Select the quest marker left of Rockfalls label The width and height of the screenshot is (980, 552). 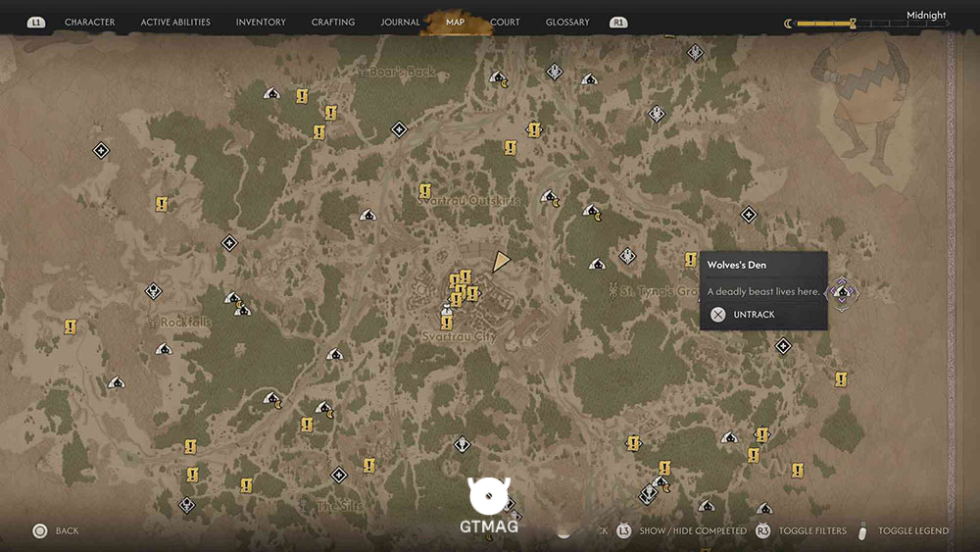(x=71, y=326)
